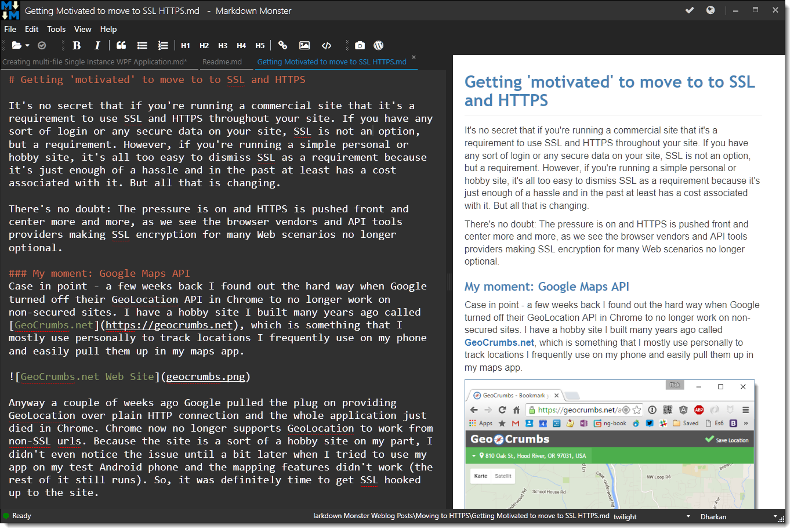The width and height of the screenshot is (794, 532).
Task: Click the globe icon in title bar
Action: [x=710, y=10]
